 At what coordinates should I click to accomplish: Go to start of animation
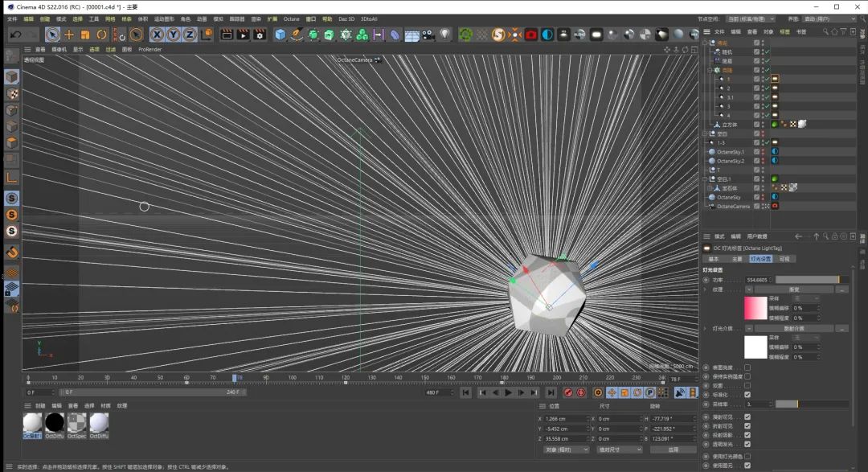point(466,392)
